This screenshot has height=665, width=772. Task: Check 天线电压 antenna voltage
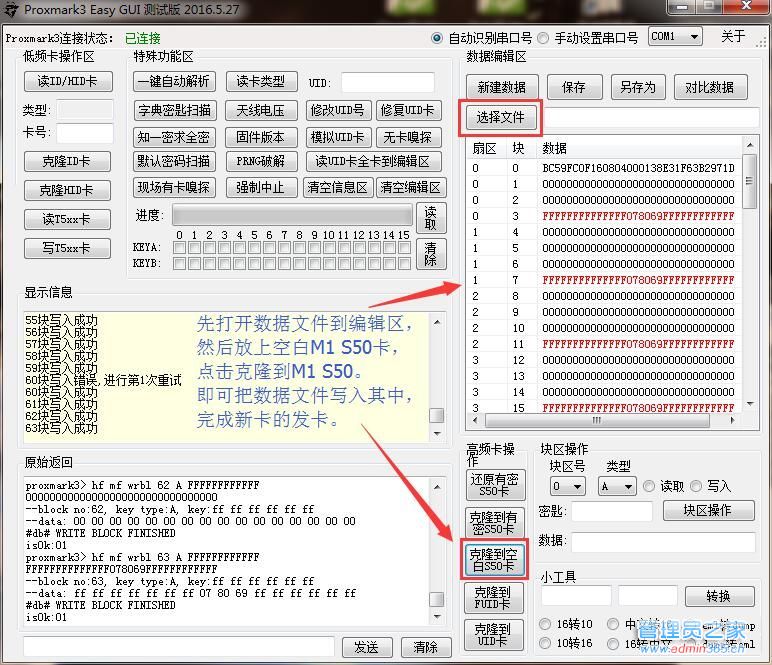pos(261,110)
